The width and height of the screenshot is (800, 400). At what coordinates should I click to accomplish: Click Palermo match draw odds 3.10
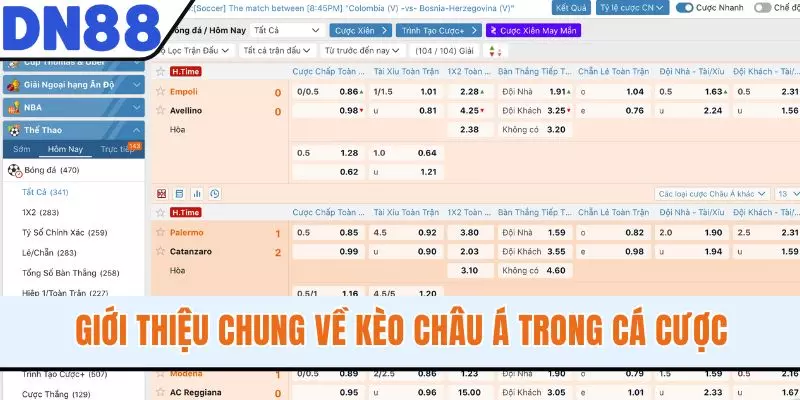pyautogui.click(x=470, y=270)
